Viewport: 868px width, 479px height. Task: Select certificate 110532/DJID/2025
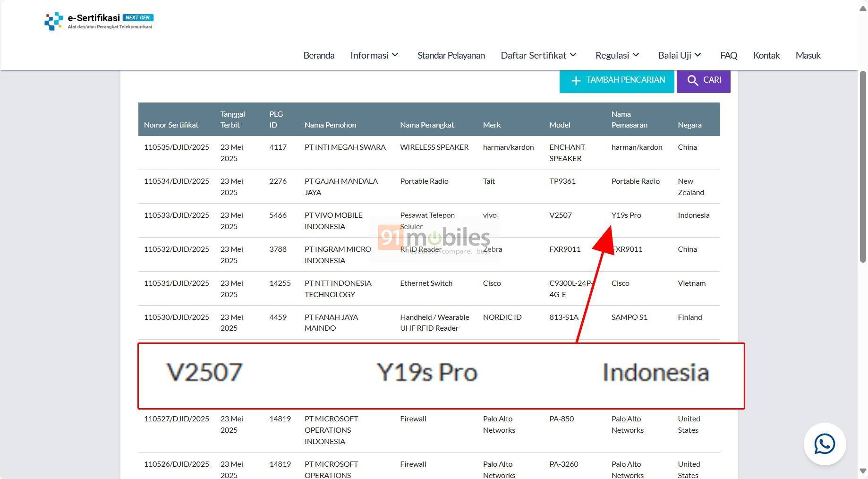(176, 249)
